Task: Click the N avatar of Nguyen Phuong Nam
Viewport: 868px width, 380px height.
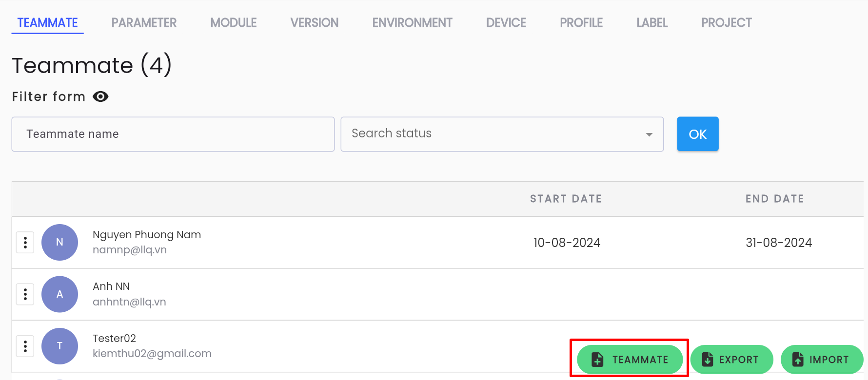Action: (59, 242)
